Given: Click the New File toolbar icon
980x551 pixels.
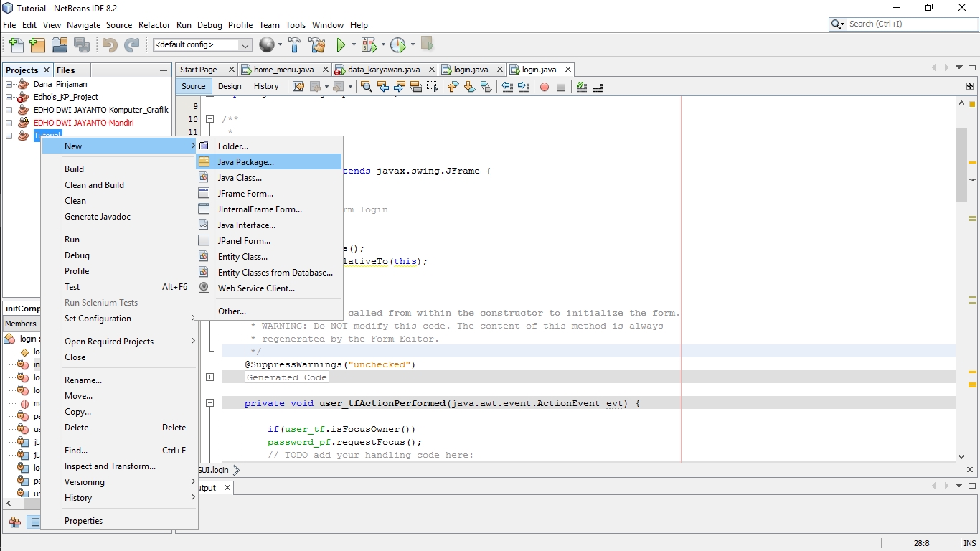Looking at the screenshot, I should point(16,45).
